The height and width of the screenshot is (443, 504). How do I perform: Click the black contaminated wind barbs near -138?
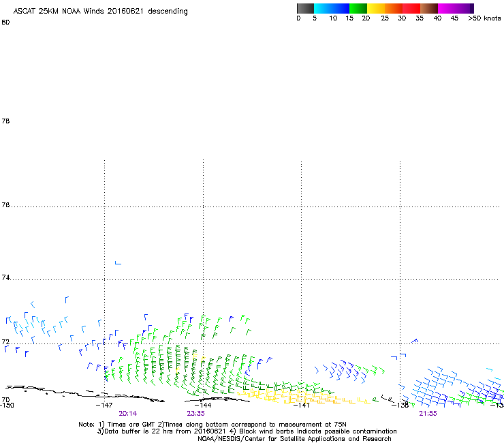coord(388,399)
